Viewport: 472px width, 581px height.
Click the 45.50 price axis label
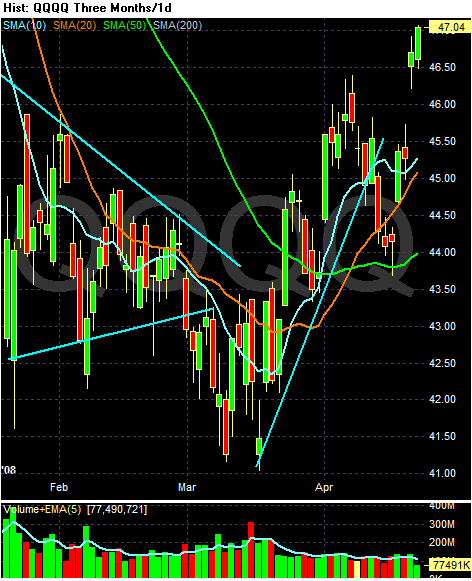point(442,141)
